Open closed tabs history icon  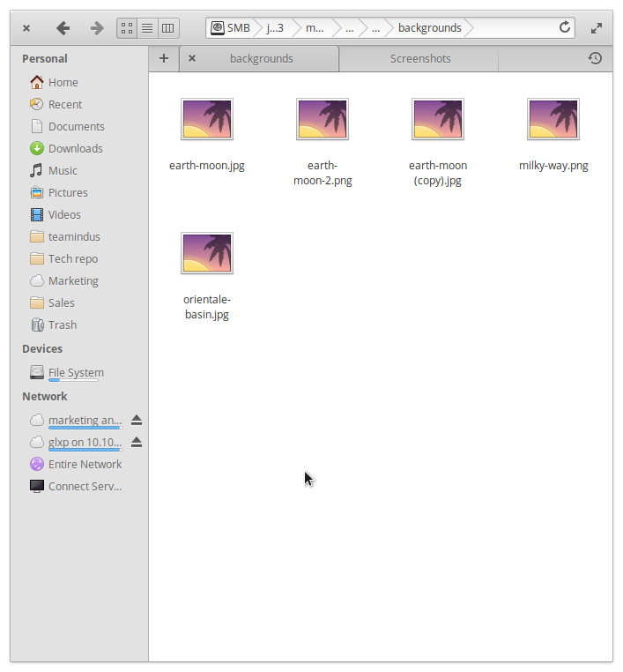595,58
